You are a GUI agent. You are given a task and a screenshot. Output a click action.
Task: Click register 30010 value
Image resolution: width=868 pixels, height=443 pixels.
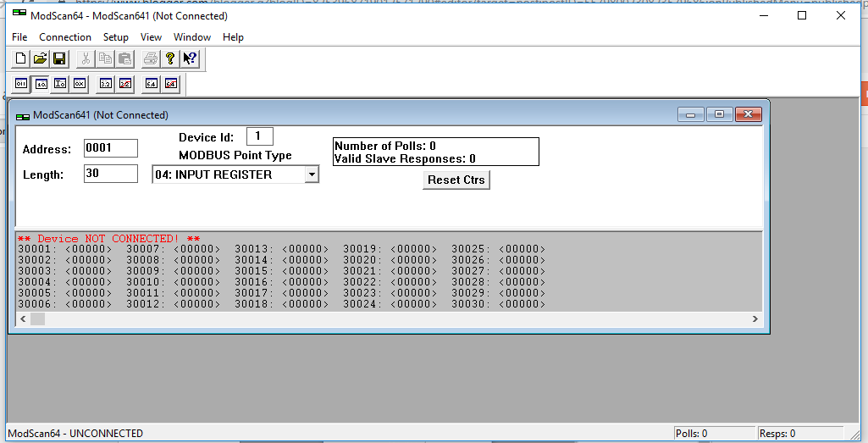pos(197,282)
